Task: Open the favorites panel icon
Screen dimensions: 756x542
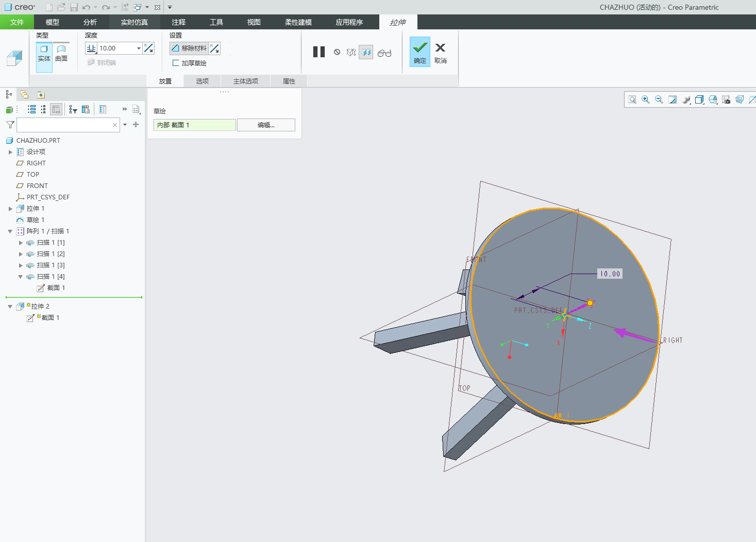Action: tap(41, 94)
